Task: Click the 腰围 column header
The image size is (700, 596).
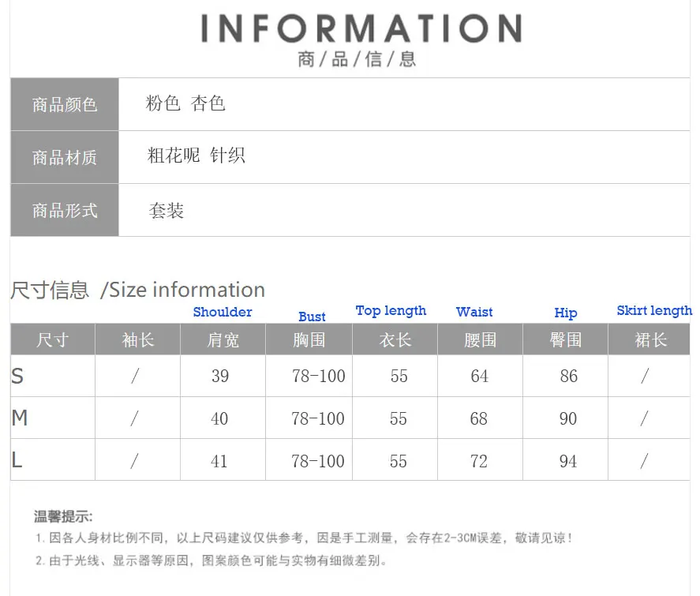Action: pyautogui.click(x=481, y=339)
